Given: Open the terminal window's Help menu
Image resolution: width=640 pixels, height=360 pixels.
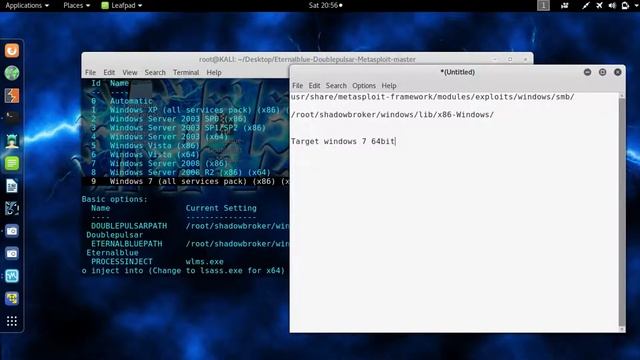Looking at the screenshot, I should (214, 72).
